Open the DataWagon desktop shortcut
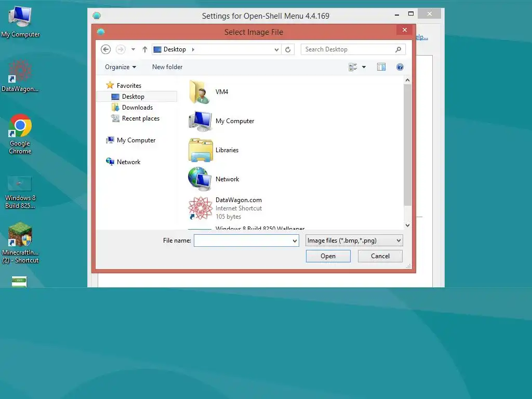 point(20,76)
